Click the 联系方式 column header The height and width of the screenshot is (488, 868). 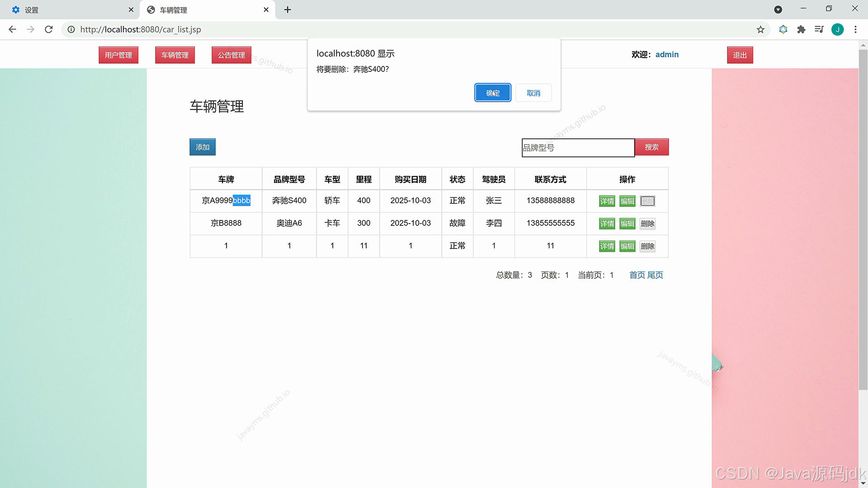click(550, 179)
